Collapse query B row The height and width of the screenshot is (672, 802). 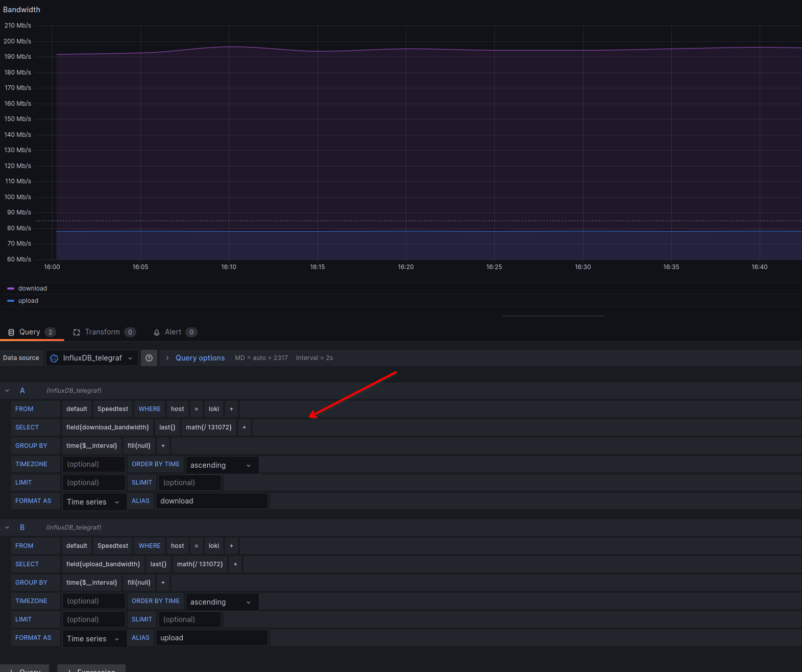(7, 527)
